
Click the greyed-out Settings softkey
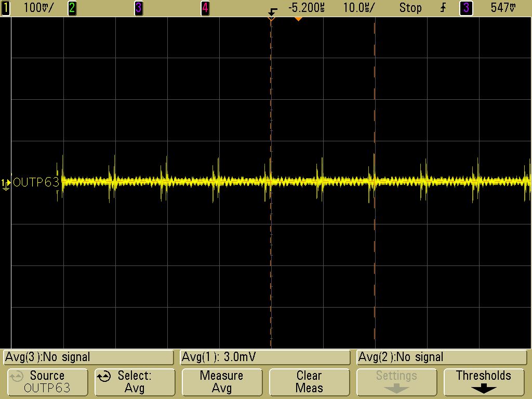coord(396,382)
